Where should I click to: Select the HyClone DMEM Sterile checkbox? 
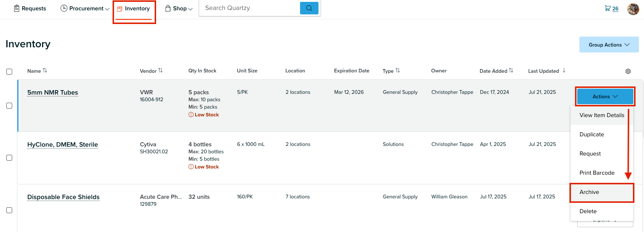pos(9,158)
